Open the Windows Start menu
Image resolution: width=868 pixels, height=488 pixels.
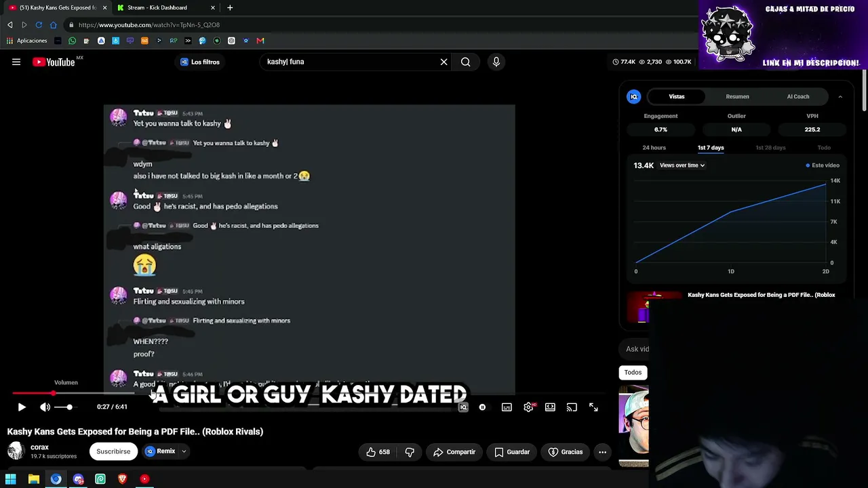pos(11,479)
